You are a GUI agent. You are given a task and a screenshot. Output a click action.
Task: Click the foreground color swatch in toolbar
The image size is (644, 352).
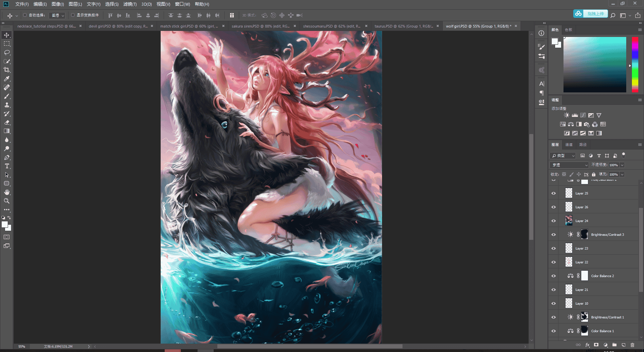click(5, 225)
